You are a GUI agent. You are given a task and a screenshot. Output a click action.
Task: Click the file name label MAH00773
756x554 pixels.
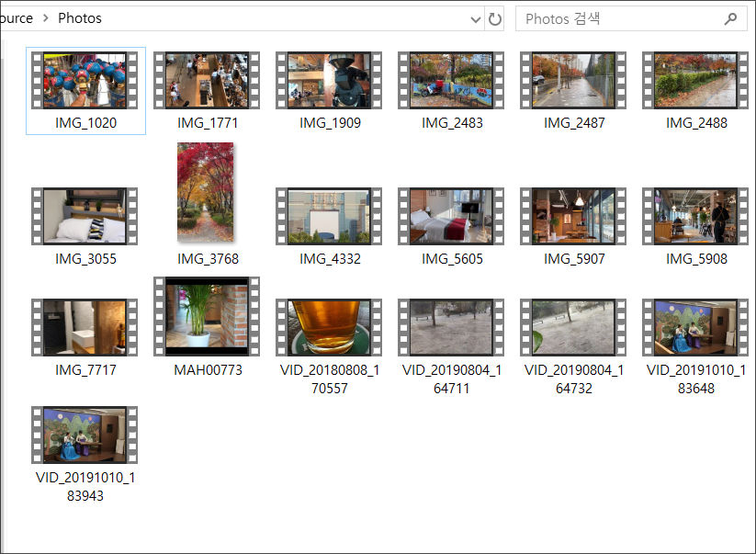pyautogui.click(x=208, y=370)
